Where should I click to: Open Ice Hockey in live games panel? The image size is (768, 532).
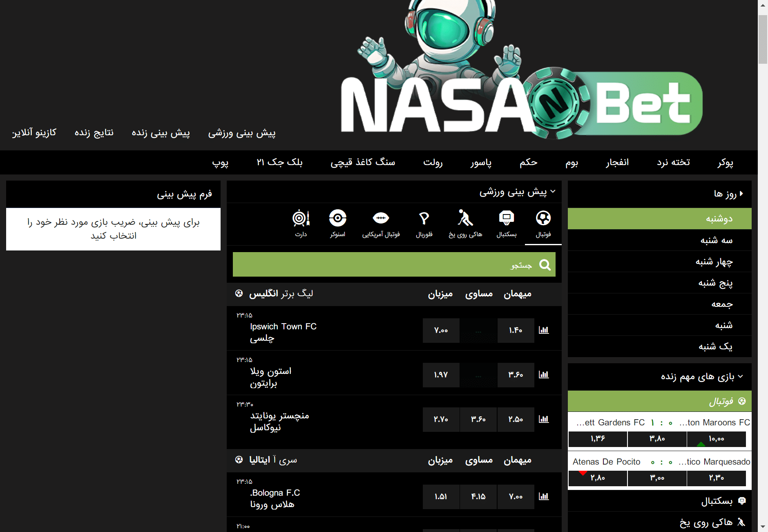[659, 522]
